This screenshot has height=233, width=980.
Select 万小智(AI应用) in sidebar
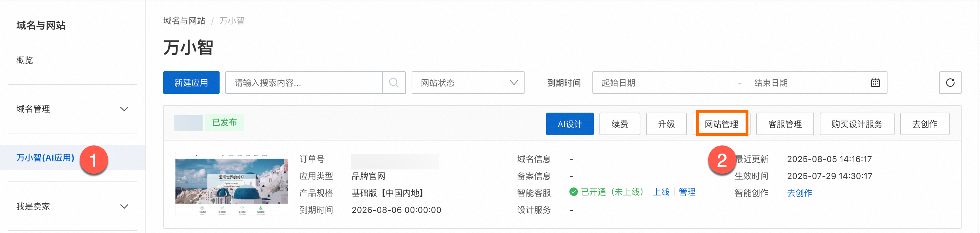[45, 157]
